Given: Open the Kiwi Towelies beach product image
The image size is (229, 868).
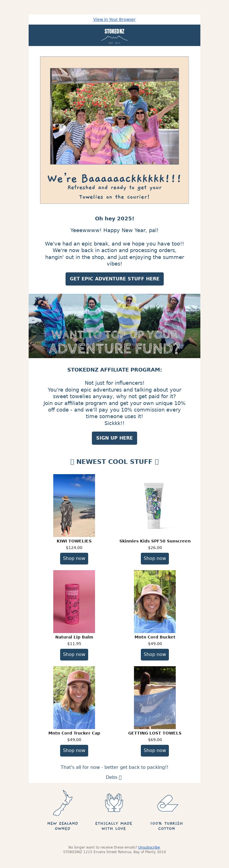Looking at the screenshot, I should [x=74, y=505].
